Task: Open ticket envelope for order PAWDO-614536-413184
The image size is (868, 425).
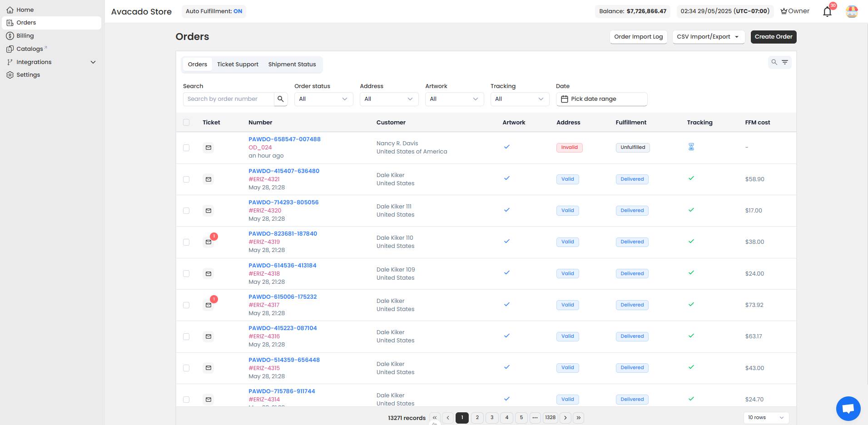Action: coord(208,274)
